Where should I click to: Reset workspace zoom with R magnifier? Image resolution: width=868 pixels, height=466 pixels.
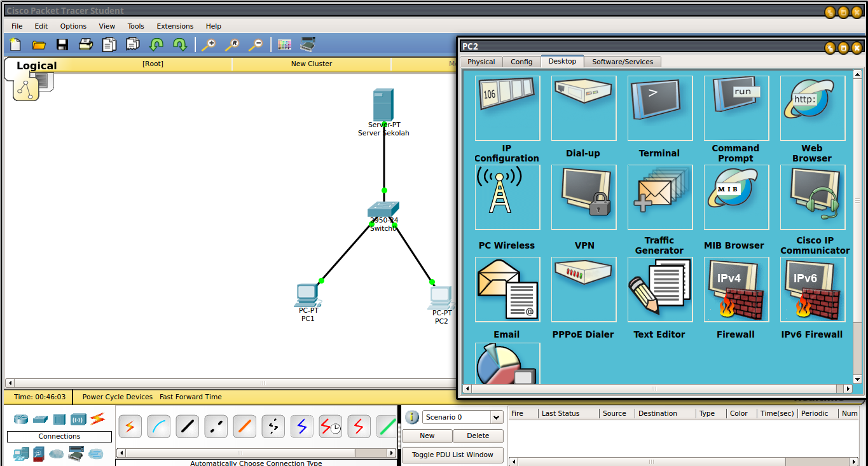pos(231,45)
